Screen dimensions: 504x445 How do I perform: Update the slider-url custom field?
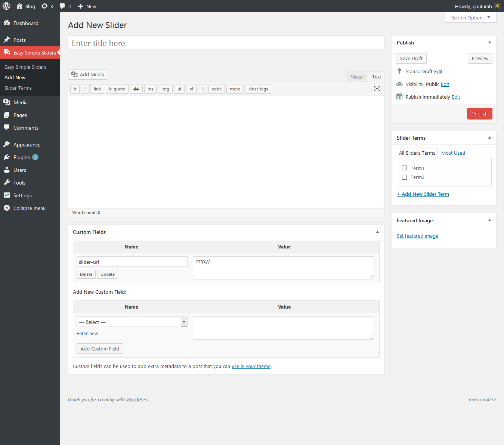pyautogui.click(x=108, y=274)
